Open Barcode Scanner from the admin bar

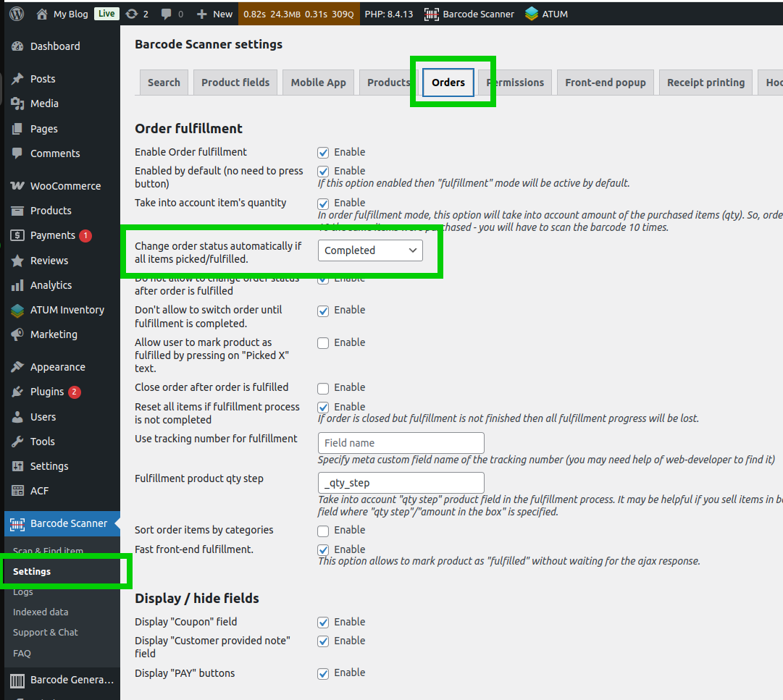click(469, 14)
